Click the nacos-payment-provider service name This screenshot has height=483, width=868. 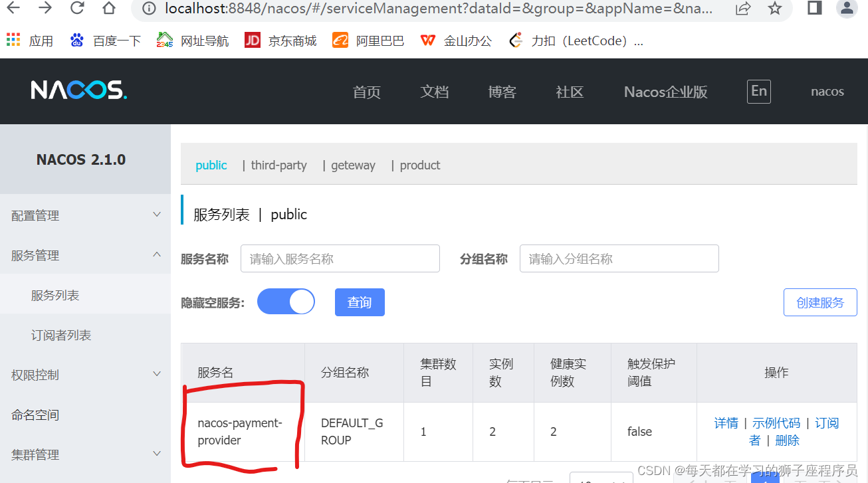coord(240,432)
